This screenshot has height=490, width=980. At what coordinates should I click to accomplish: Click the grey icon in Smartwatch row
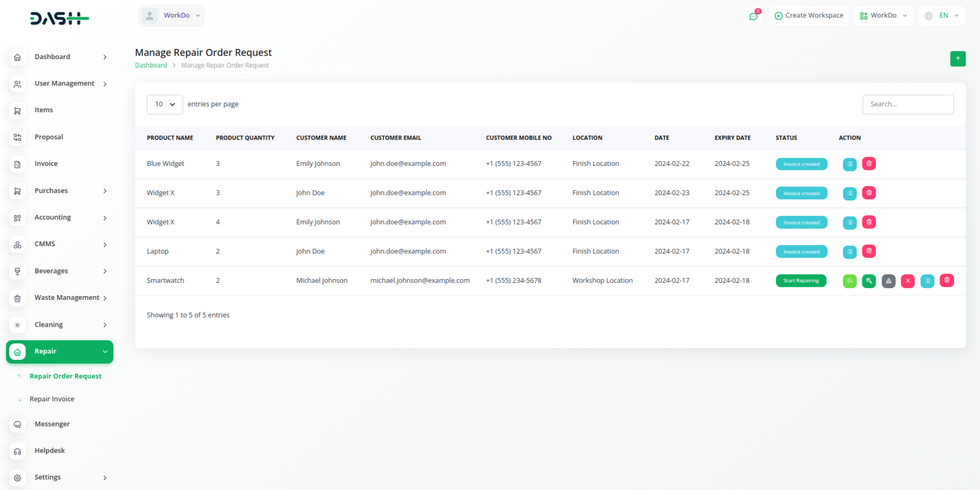(x=889, y=281)
